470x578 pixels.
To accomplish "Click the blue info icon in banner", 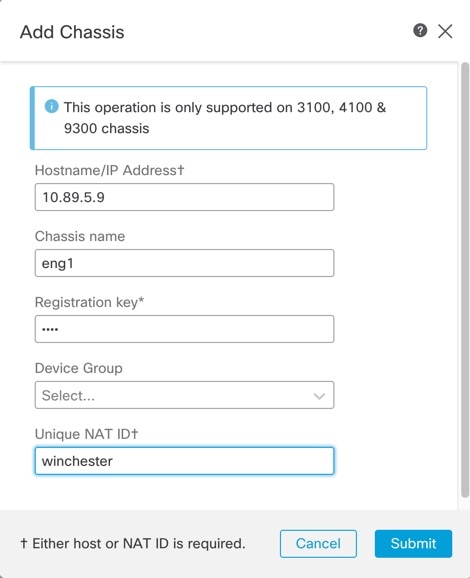I will coord(52,107).
